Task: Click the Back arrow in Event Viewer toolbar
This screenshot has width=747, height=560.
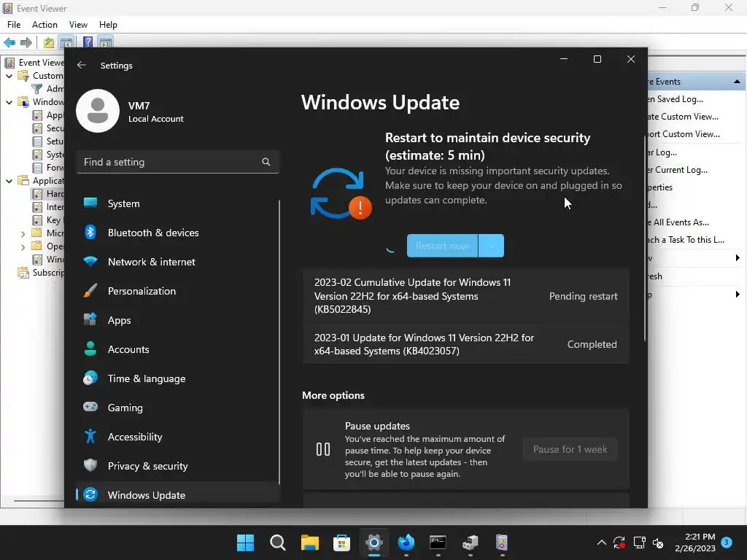Action: pos(9,42)
